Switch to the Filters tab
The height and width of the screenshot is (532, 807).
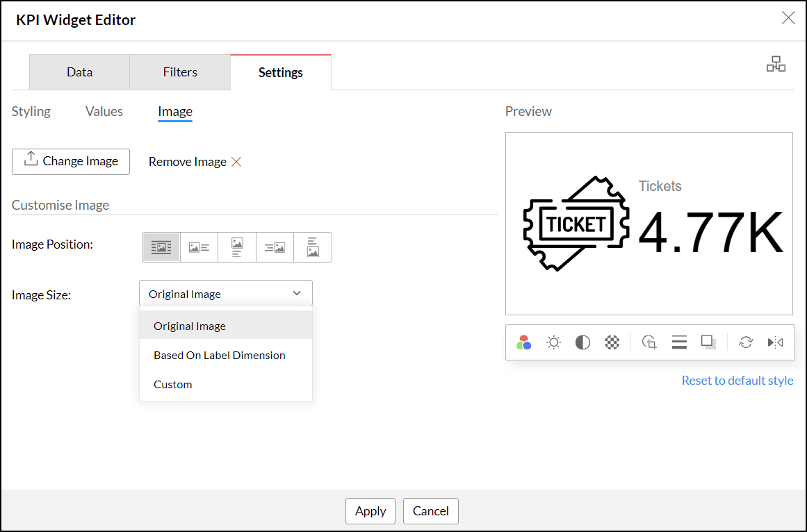(x=180, y=72)
